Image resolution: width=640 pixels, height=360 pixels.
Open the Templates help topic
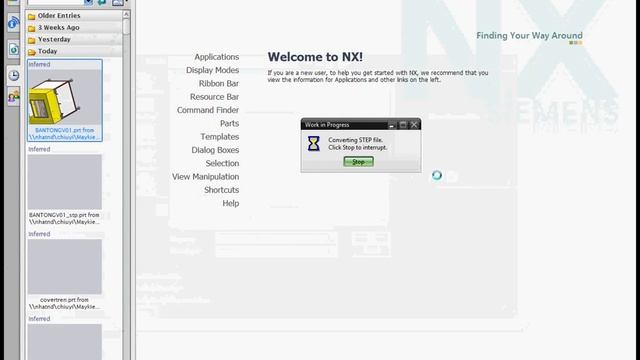click(220, 137)
